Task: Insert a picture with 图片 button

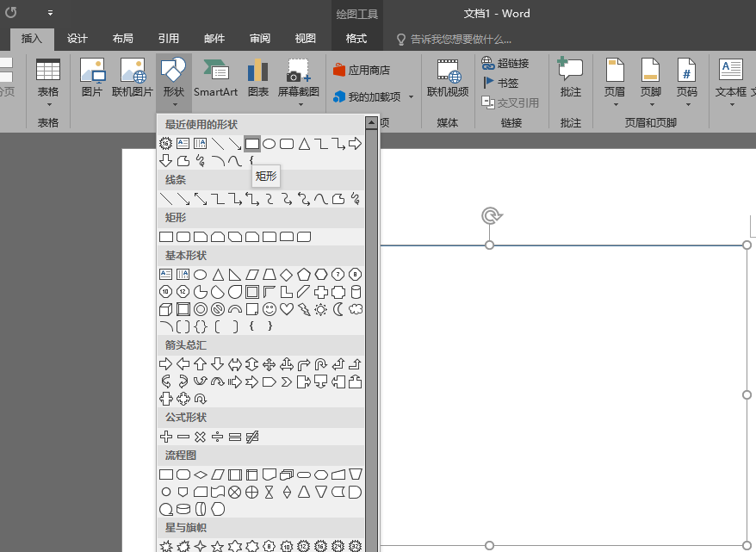Action: pyautogui.click(x=92, y=78)
